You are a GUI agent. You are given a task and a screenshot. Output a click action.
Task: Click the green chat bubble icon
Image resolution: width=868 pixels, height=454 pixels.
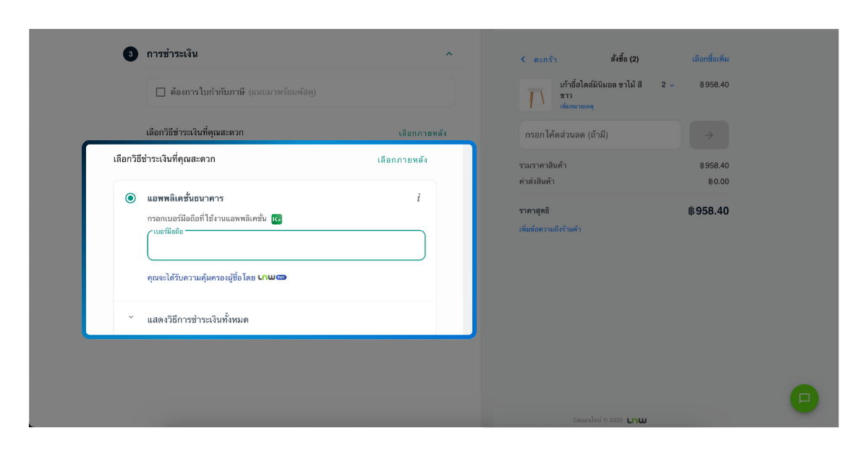tap(804, 398)
